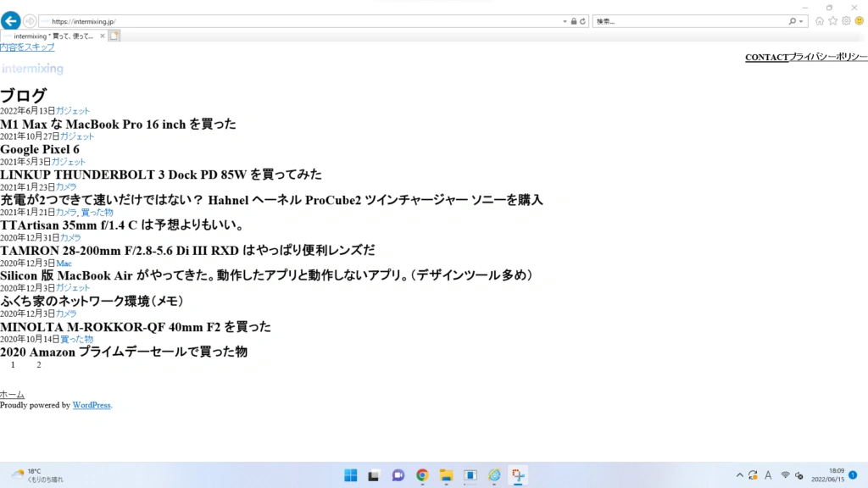Launch Google Chrome from the taskbar
868x488 pixels.
422,475
